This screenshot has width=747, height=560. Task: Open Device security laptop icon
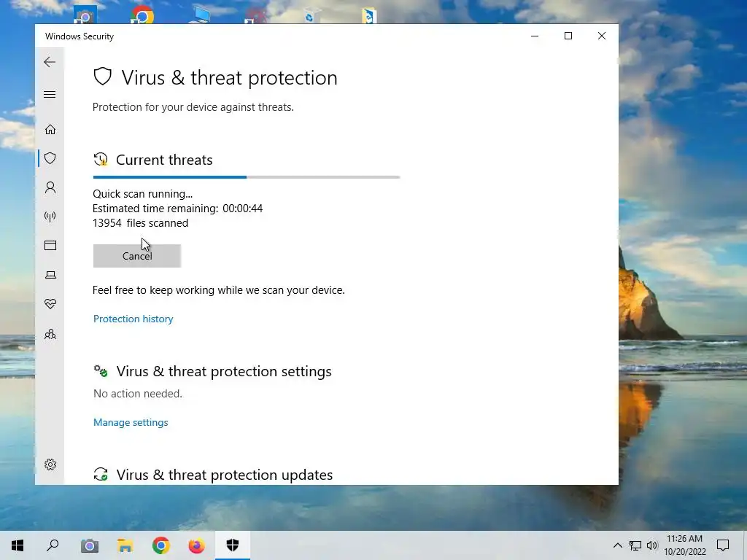tap(50, 275)
